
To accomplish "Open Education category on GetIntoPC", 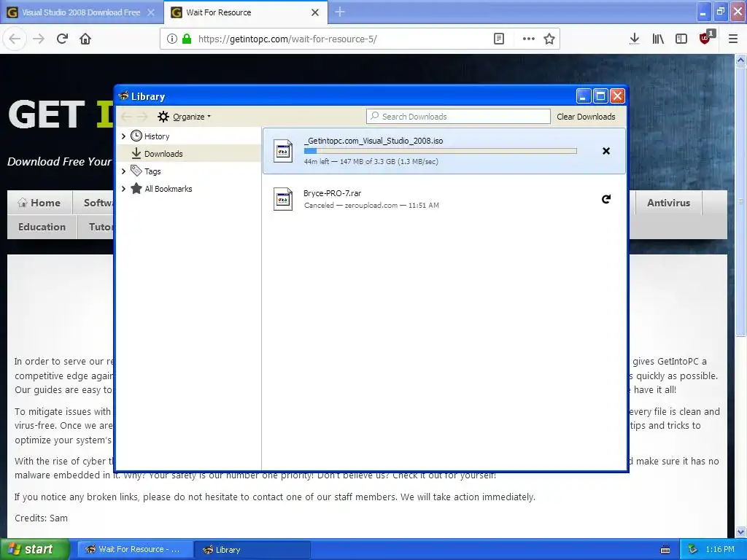I will (x=42, y=227).
